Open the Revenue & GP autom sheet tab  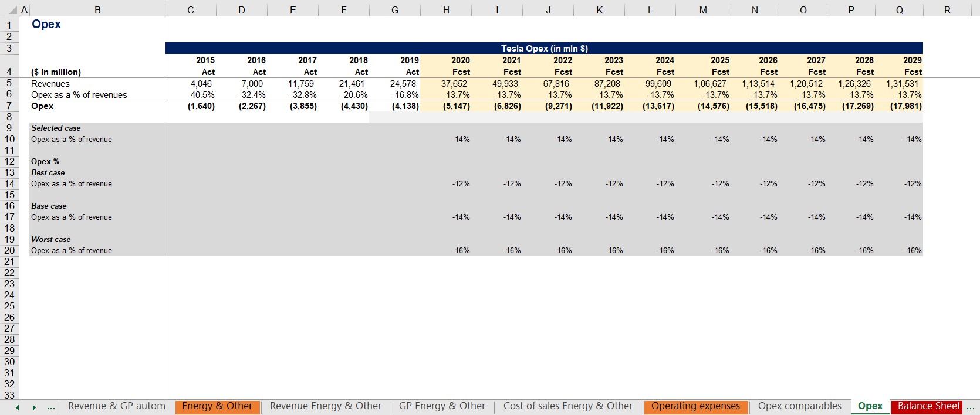117,406
